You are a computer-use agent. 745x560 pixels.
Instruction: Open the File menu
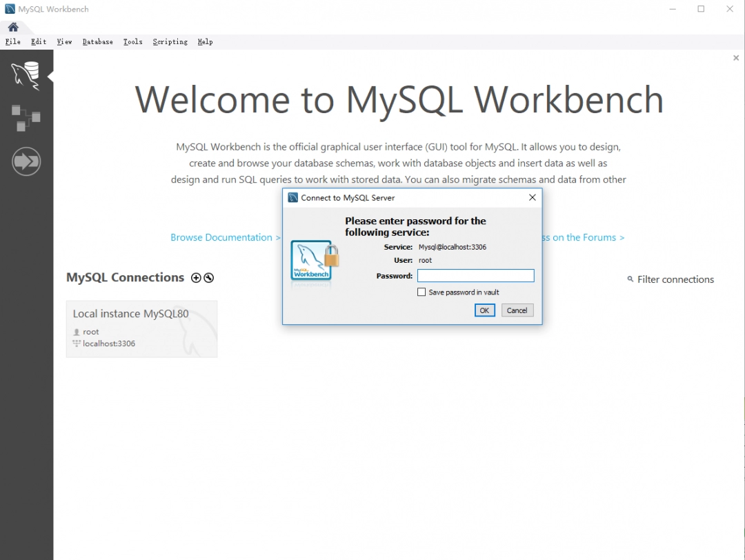click(x=12, y=41)
